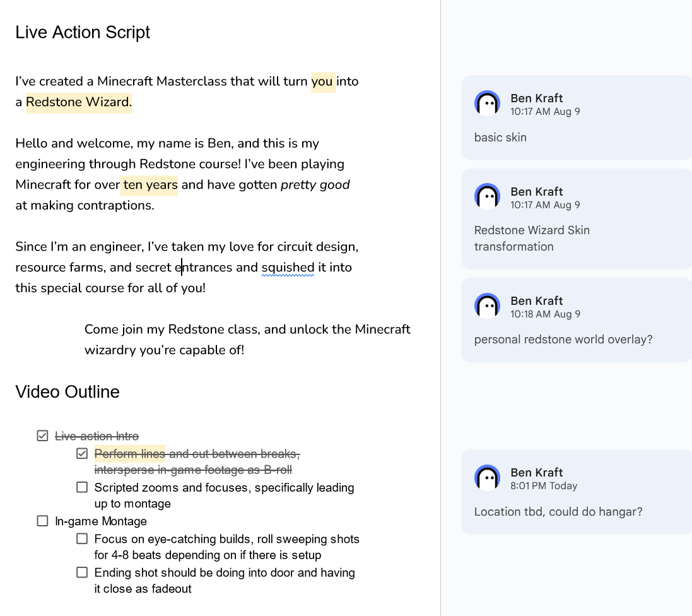The width and height of the screenshot is (692, 616).
Task: Click the highlighted word 'you'
Action: (x=322, y=81)
